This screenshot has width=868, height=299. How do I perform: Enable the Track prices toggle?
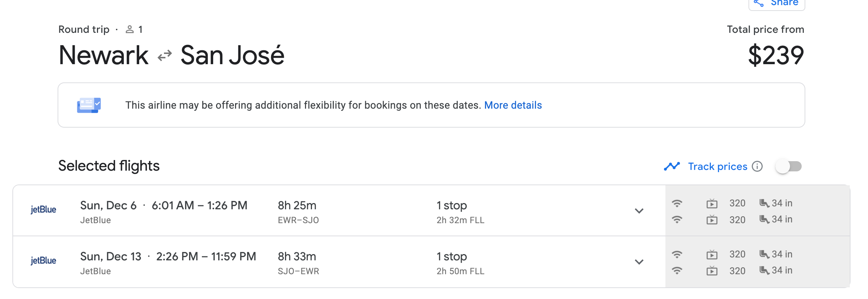tap(789, 166)
